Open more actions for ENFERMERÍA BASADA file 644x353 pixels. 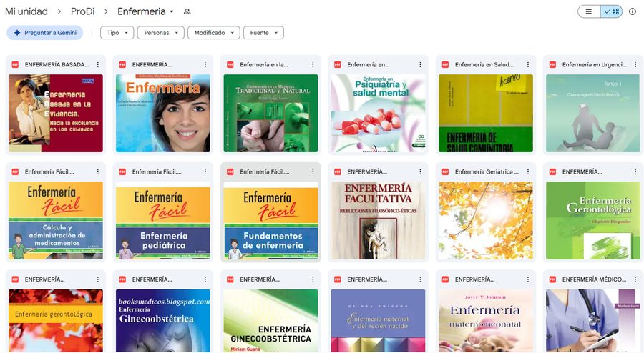coord(98,65)
